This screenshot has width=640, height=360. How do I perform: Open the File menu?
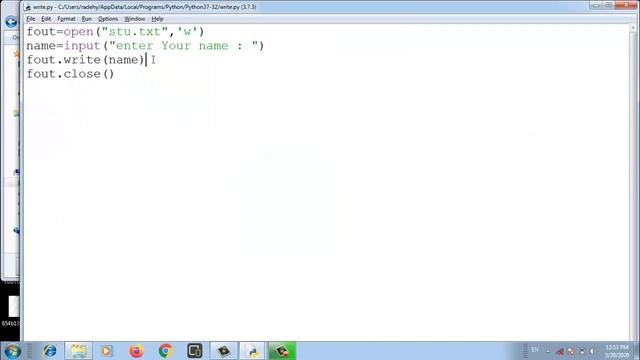31,19
